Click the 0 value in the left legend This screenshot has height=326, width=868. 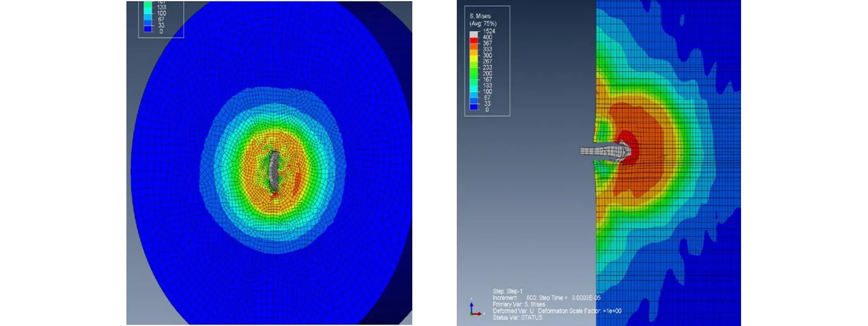point(161,31)
